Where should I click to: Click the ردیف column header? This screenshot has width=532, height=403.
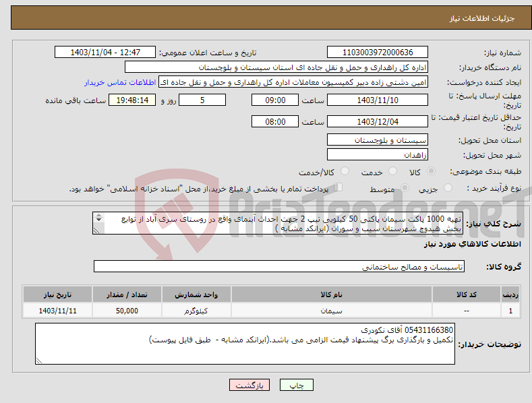tap(510, 294)
